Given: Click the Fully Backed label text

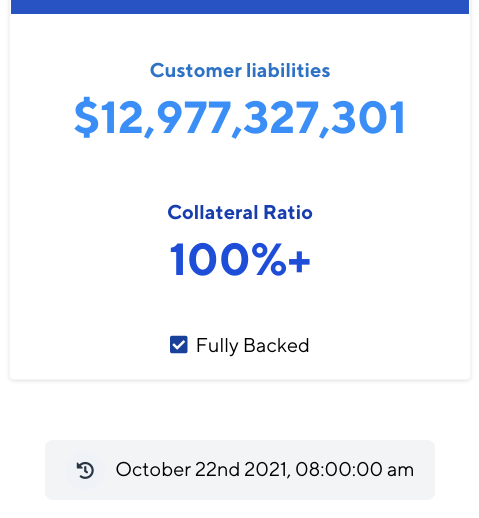Looking at the screenshot, I should coord(253,346).
